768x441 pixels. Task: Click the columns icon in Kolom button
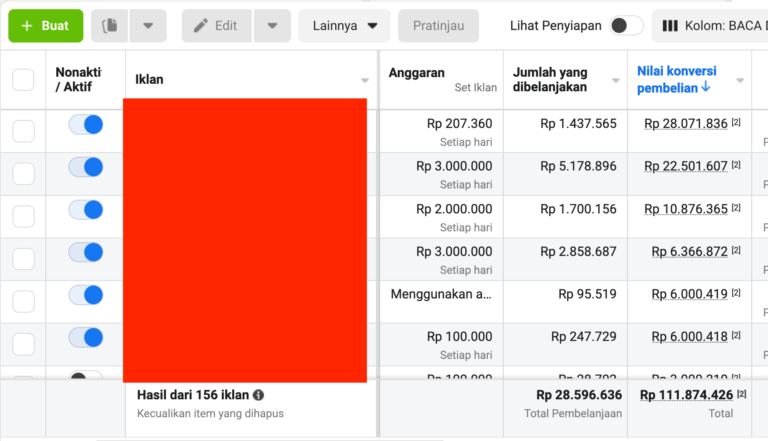tap(670, 25)
